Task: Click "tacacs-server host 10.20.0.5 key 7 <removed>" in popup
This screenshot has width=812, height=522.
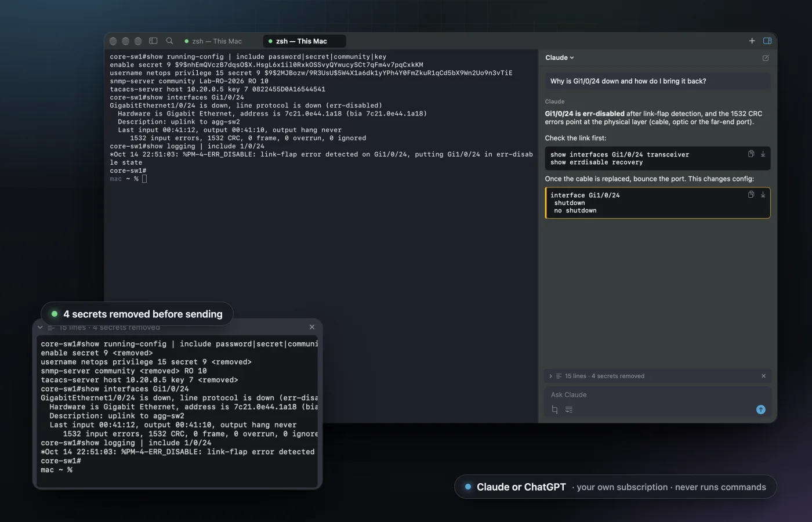Action: tap(139, 380)
